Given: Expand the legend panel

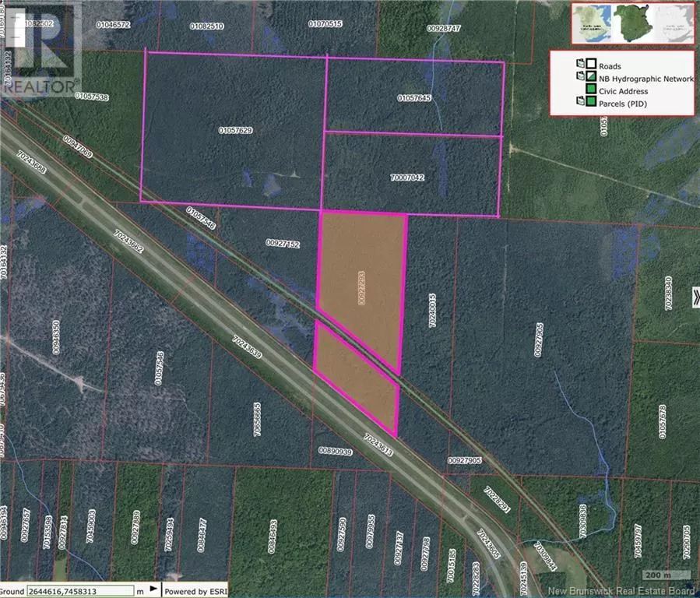Looking at the screenshot, I should (623, 82).
